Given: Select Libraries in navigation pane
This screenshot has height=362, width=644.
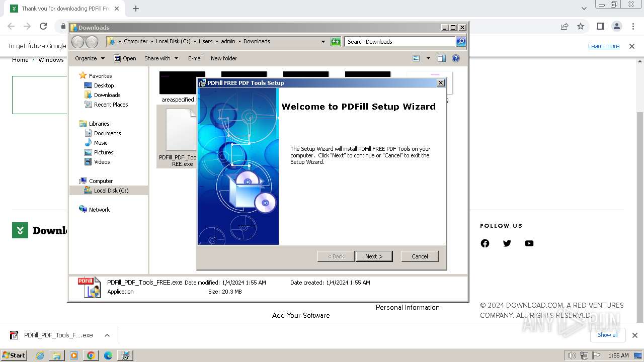Looking at the screenshot, I should pyautogui.click(x=99, y=124).
